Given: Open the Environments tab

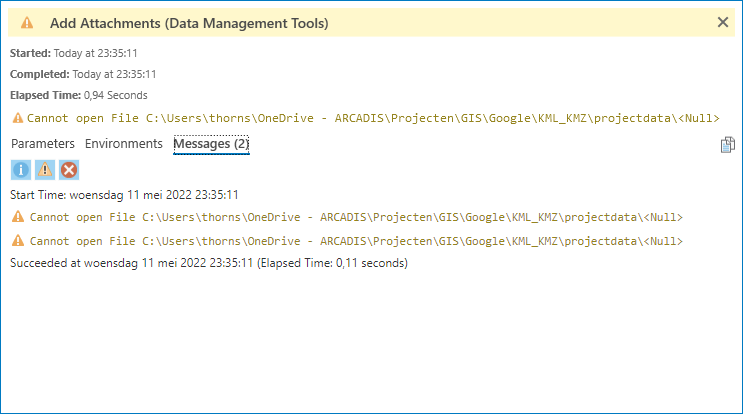Looking at the screenshot, I should tap(124, 144).
